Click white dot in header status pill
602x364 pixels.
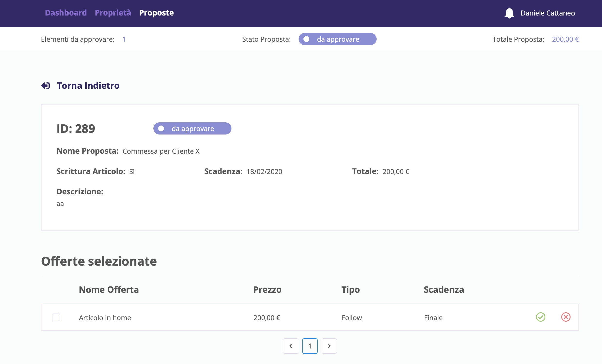[x=306, y=39]
